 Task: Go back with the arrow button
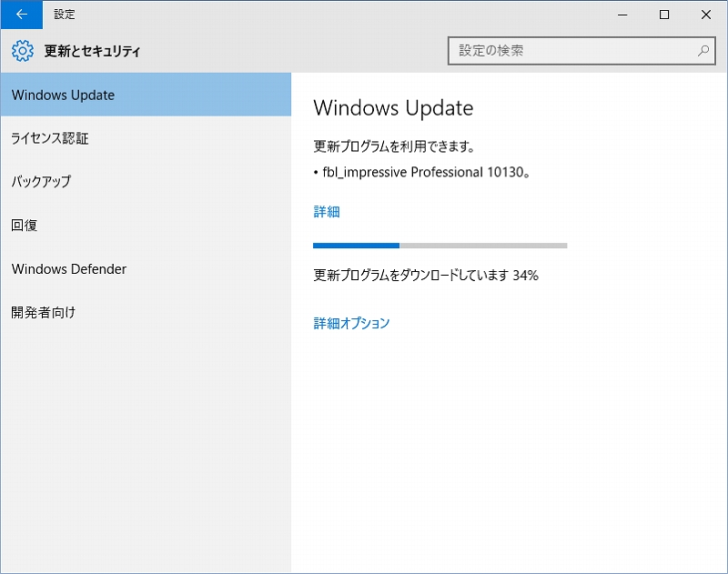[21, 15]
